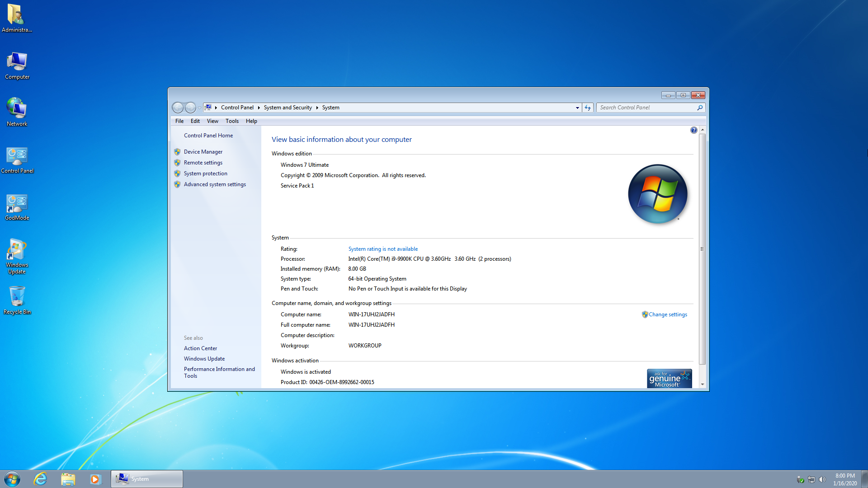Click the System breadcrumb
Image resolution: width=868 pixels, height=488 pixels.
coord(331,108)
